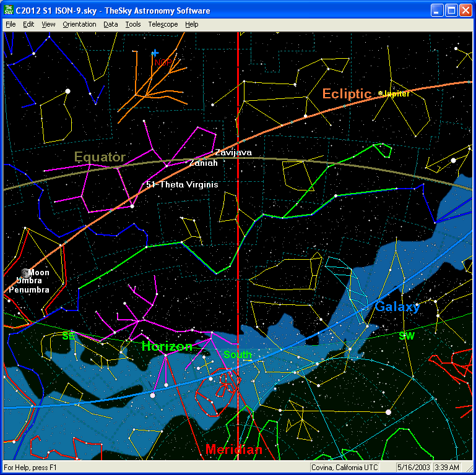This screenshot has width=476, height=475.
Task: Click TheSky application icon in title bar
Action: tap(9, 11)
